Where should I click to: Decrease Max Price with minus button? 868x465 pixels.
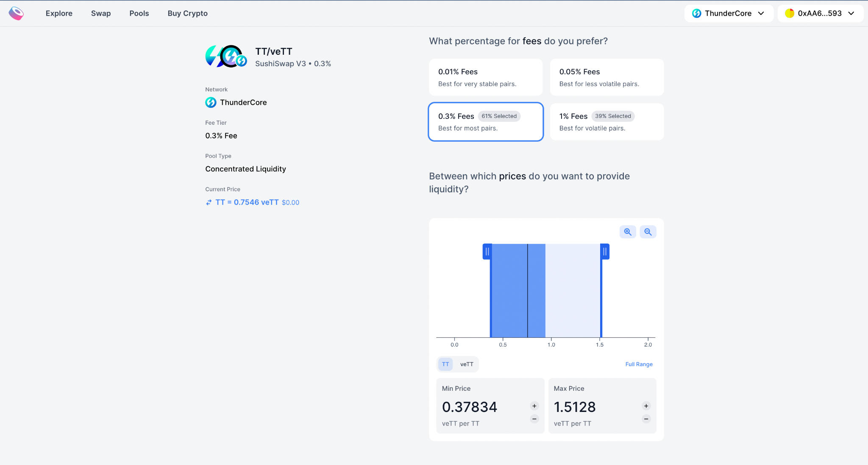(646, 419)
